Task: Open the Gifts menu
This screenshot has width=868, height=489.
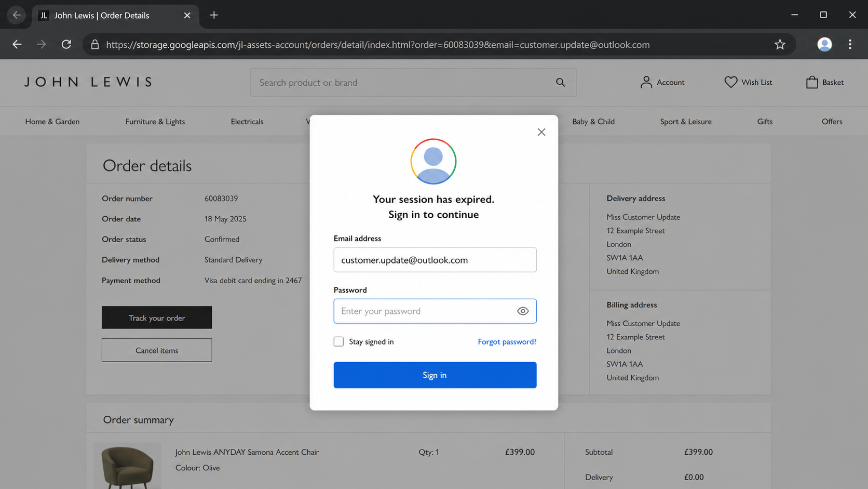Action: tap(765, 121)
